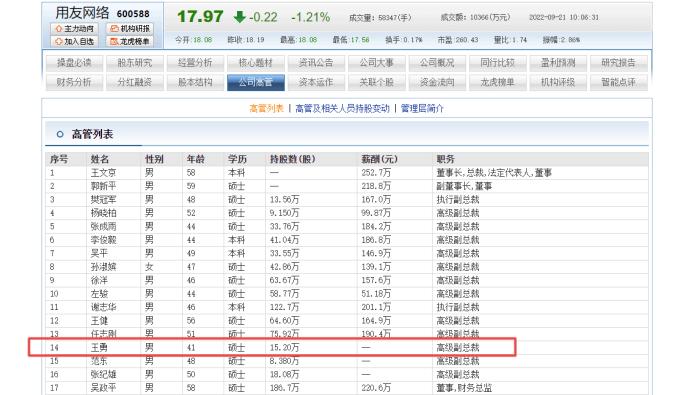Open 盈利预测 tab
Screen dimensions: 692x395
point(558,63)
